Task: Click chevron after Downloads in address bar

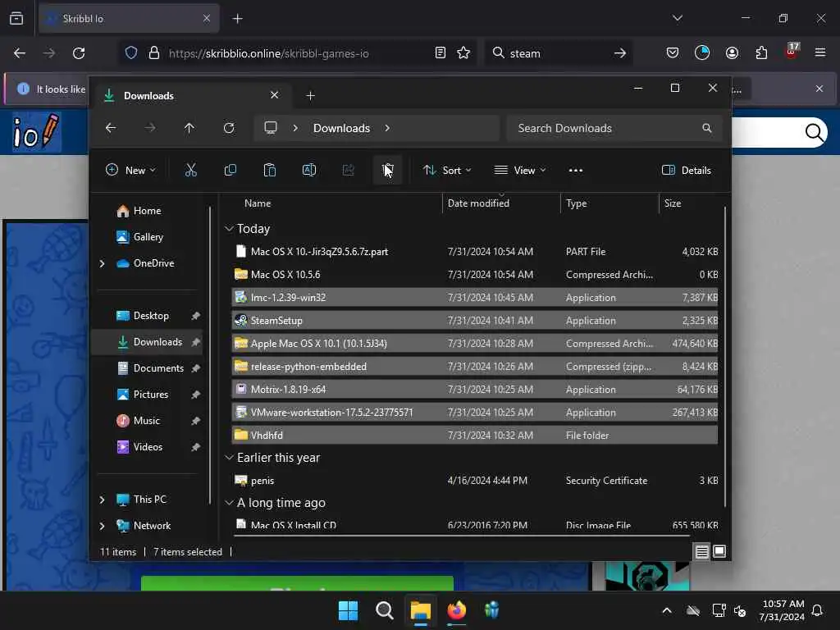Action: coord(387,128)
